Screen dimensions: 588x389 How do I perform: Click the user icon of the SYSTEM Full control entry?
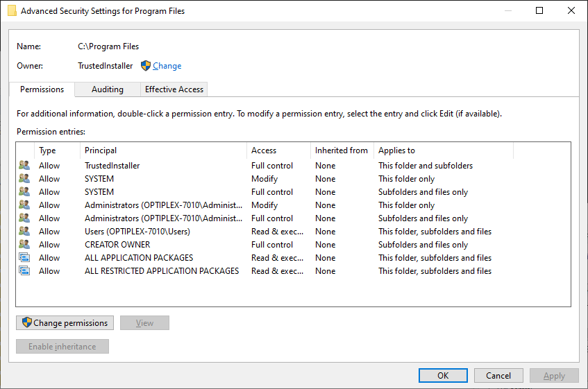pos(24,191)
